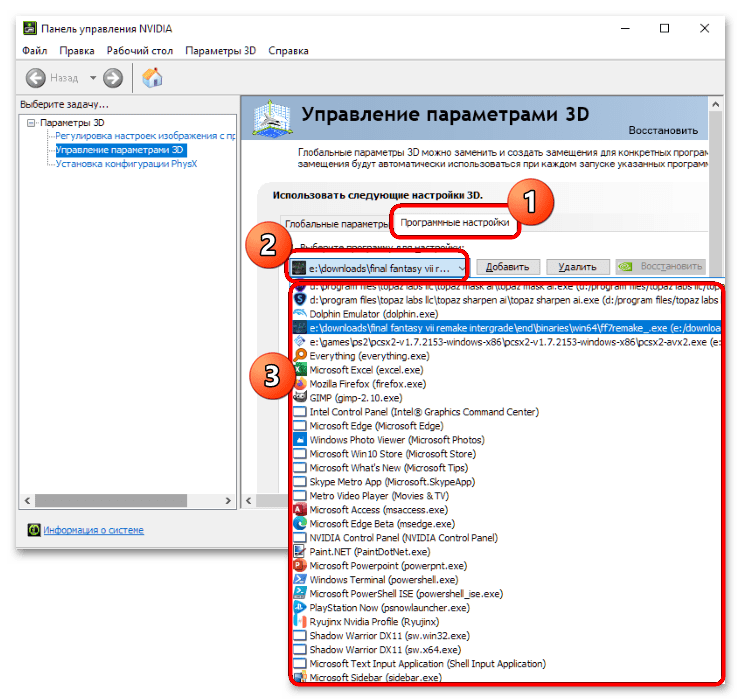Click the main panel scroll up arrow
Viewport: 741px width, 700px height.
(x=715, y=104)
